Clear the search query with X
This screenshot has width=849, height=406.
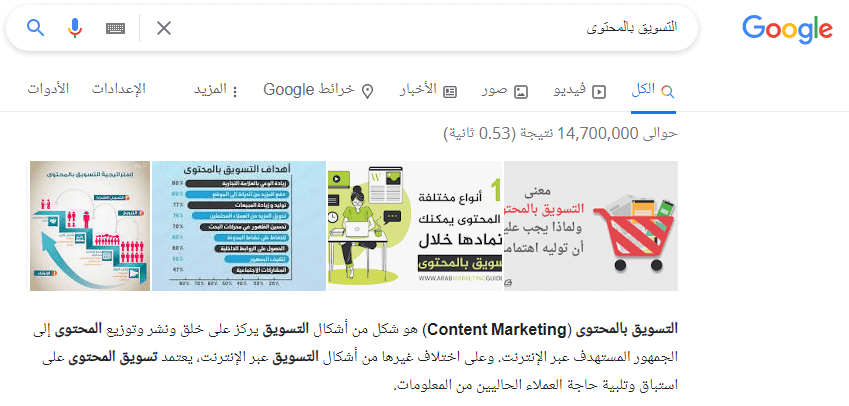click(x=164, y=28)
